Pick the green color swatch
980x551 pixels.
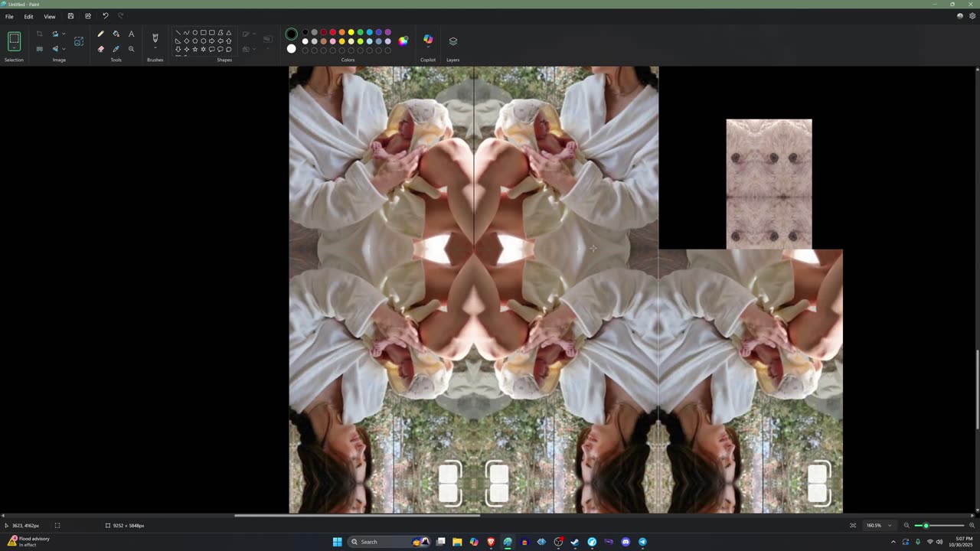[360, 32]
